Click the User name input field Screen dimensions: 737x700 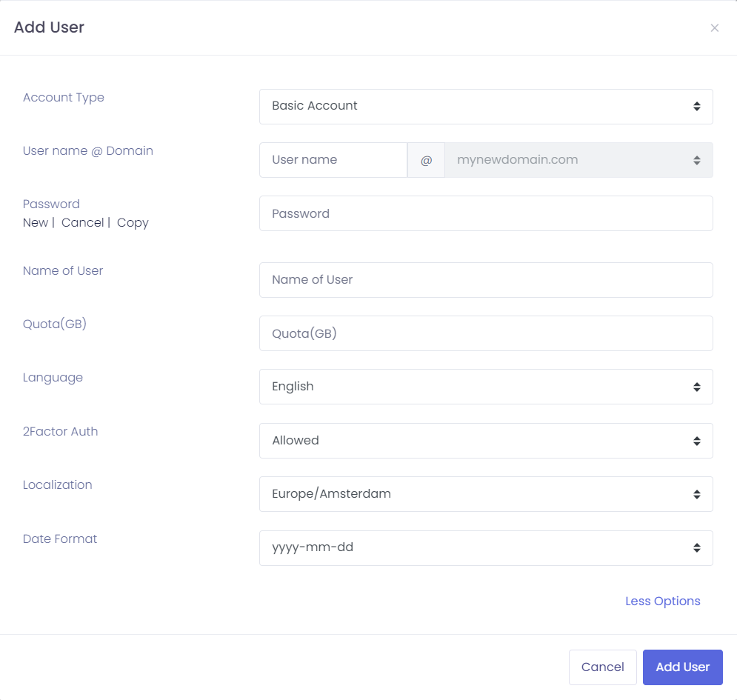333,159
